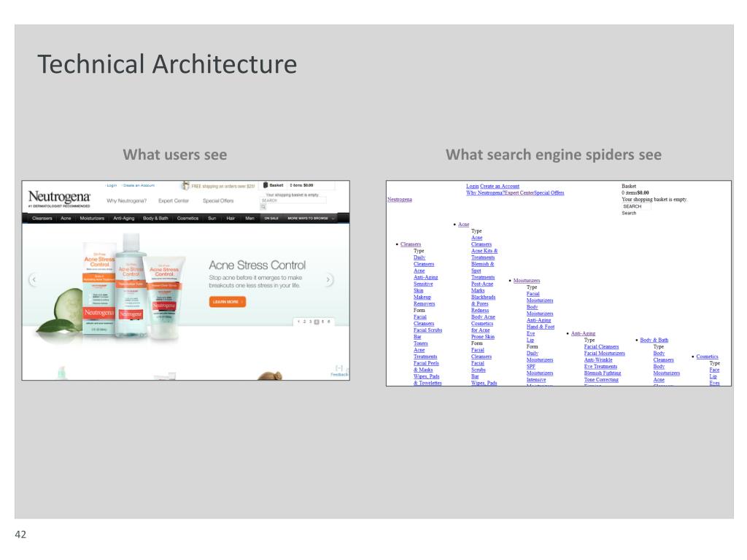Click the Neutrogena logo in users' view
The height and width of the screenshot is (560, 747).
click(x=59, y=198)
